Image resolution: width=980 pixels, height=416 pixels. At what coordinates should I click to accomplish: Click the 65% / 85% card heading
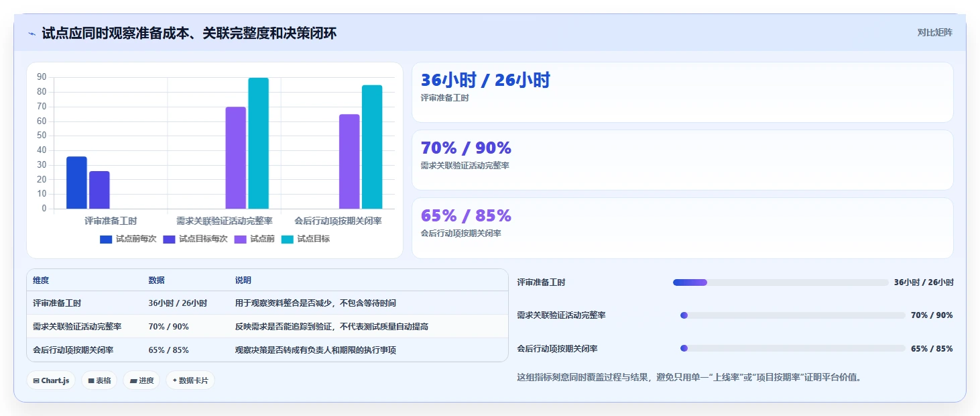(466, 216)
